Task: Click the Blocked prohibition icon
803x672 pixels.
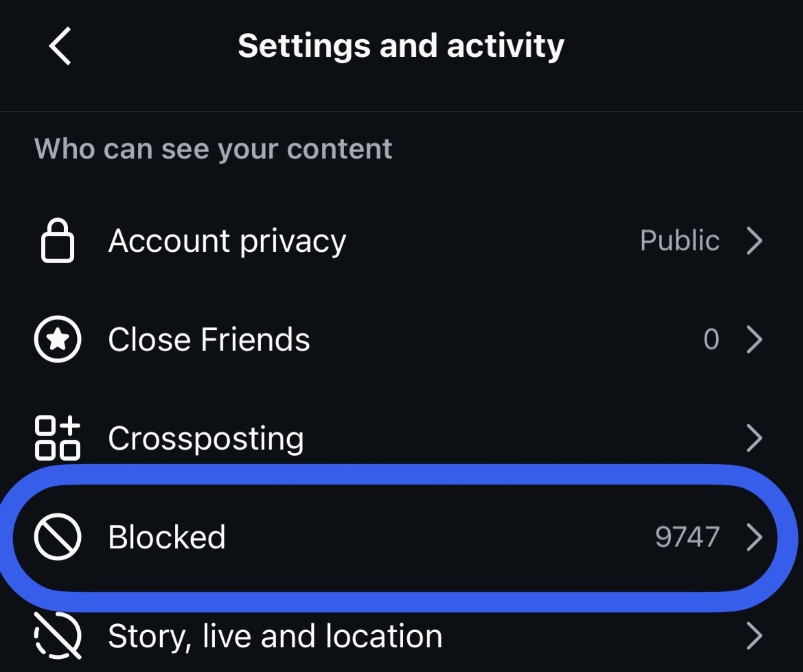Action: pyautogui.click(x=57, y=537)
